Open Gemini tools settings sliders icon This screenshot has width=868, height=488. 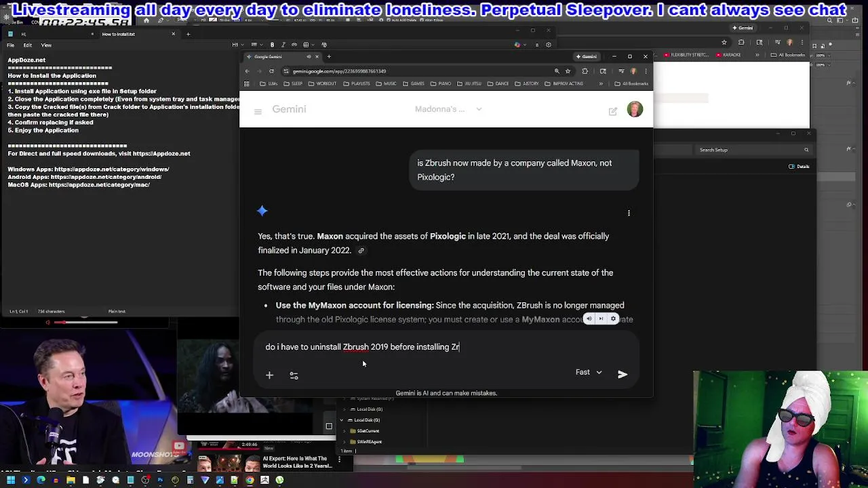coord(294,375)
